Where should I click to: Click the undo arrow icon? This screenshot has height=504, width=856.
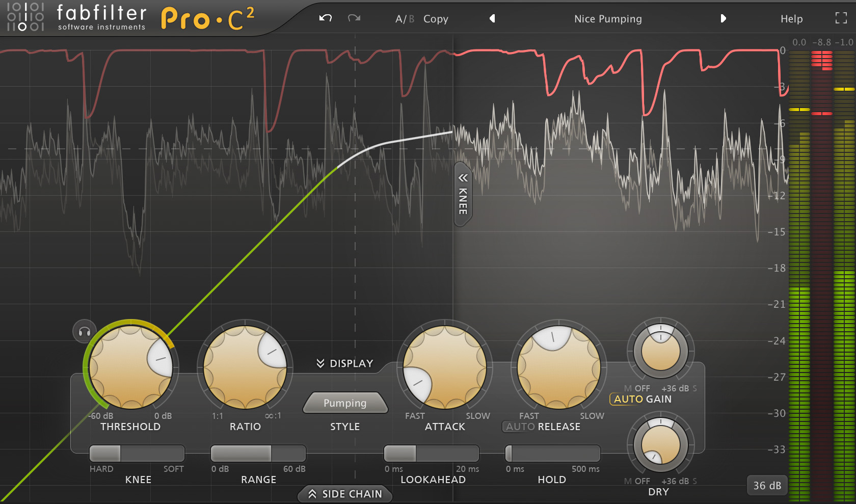point(326,18)
